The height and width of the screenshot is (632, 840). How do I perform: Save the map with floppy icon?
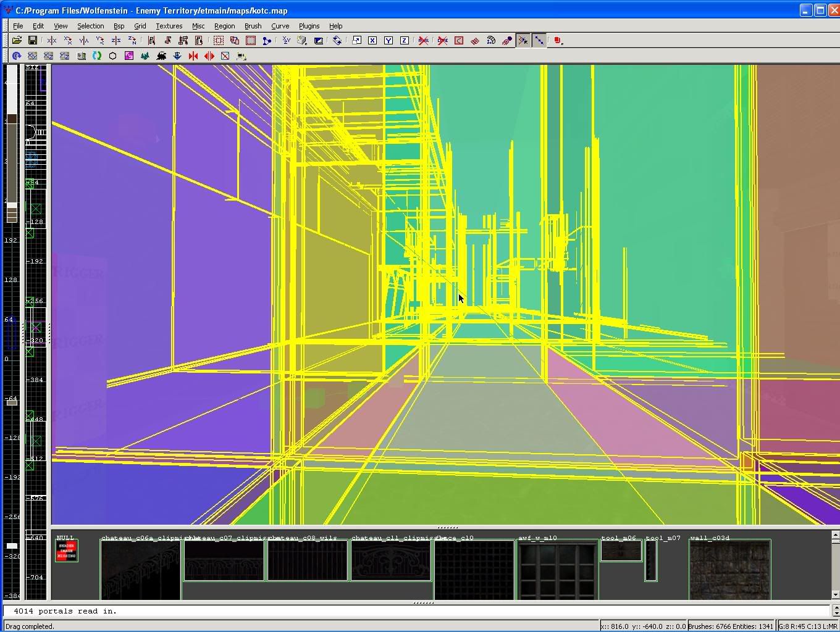[32, 41]
